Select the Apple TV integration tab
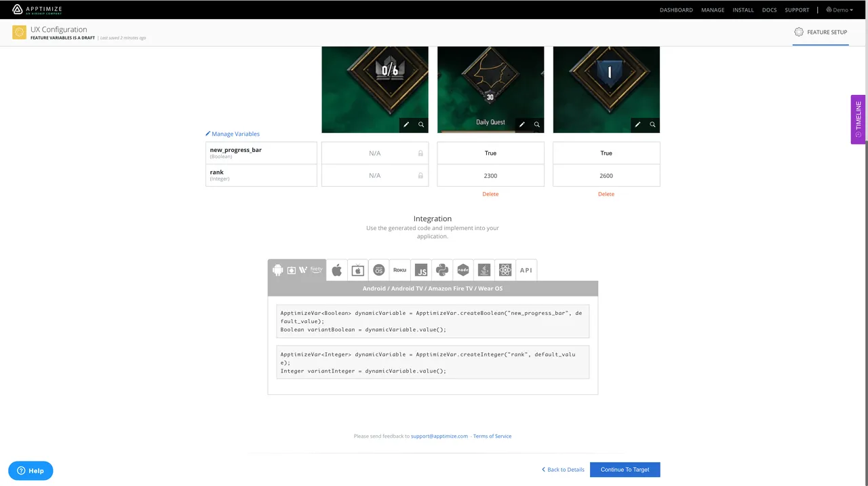This screenshot has height=486, width=868. 358,270
